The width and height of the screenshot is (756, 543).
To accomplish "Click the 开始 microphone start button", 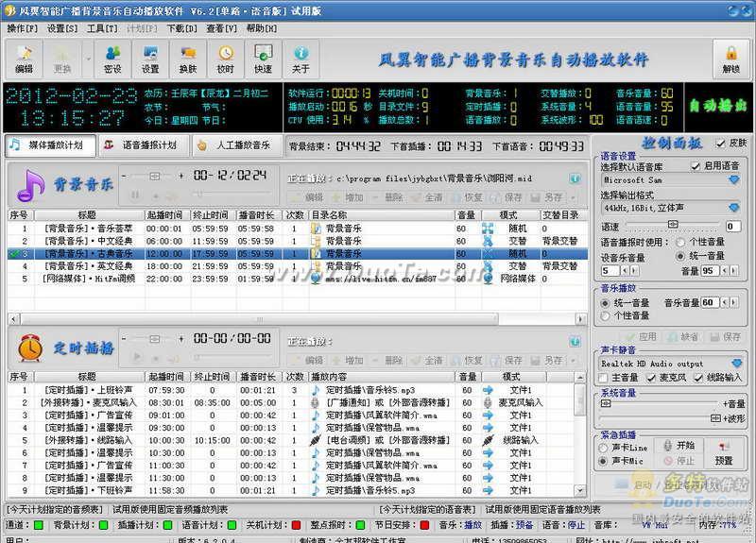I will (679, 445).
